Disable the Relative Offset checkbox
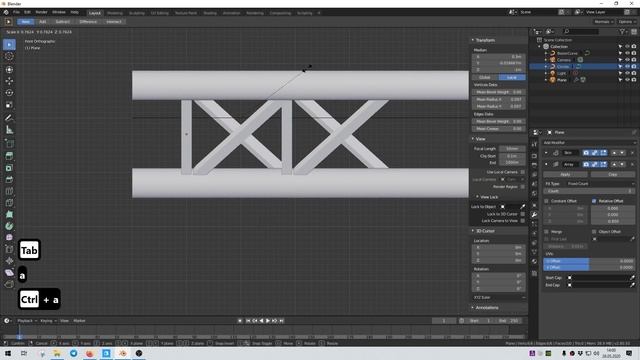The height and width of the screenshot is (360, 640). (594, 201)
